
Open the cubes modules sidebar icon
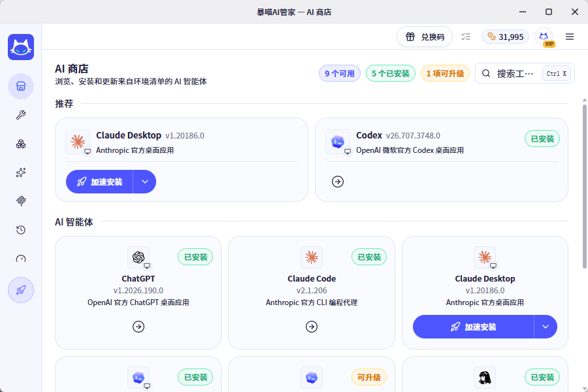(21, 144)
